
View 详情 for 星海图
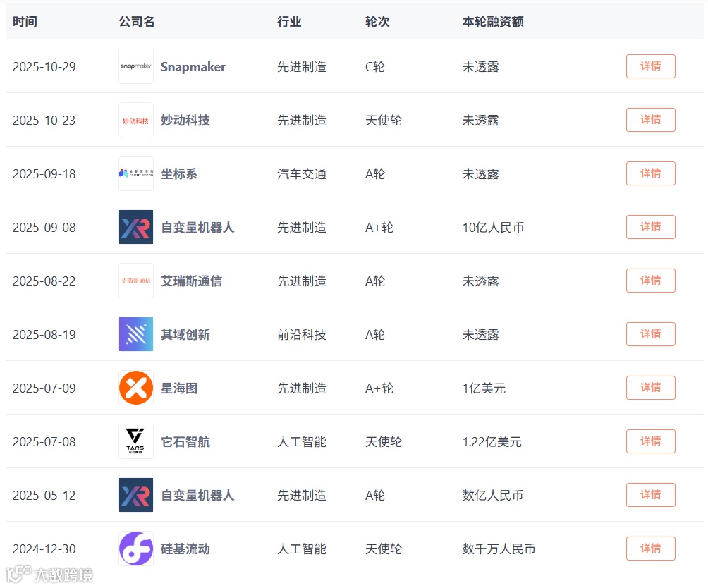click(651, 388)
